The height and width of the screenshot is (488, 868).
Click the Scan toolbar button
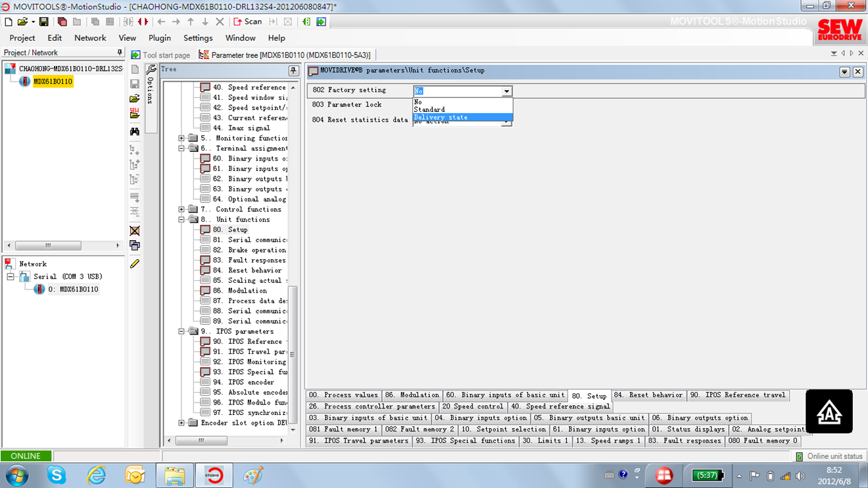247,22
